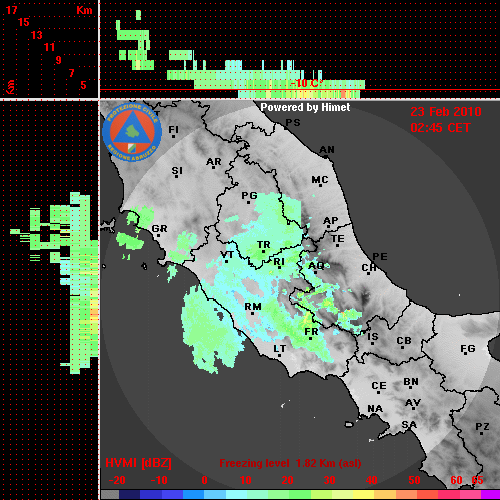Click the 'SA' city label on the map
Screen dimensions: 500x500
[409, 425]
